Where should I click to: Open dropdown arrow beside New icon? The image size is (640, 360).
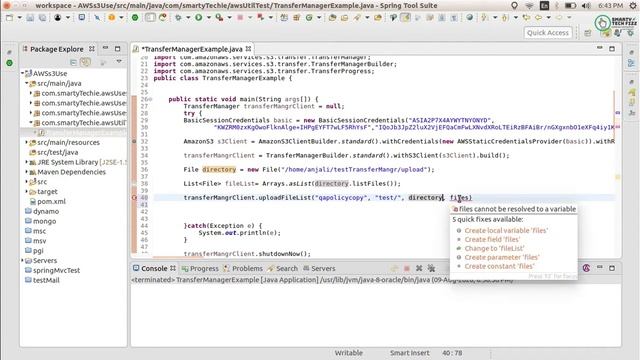tap(19, 18)
